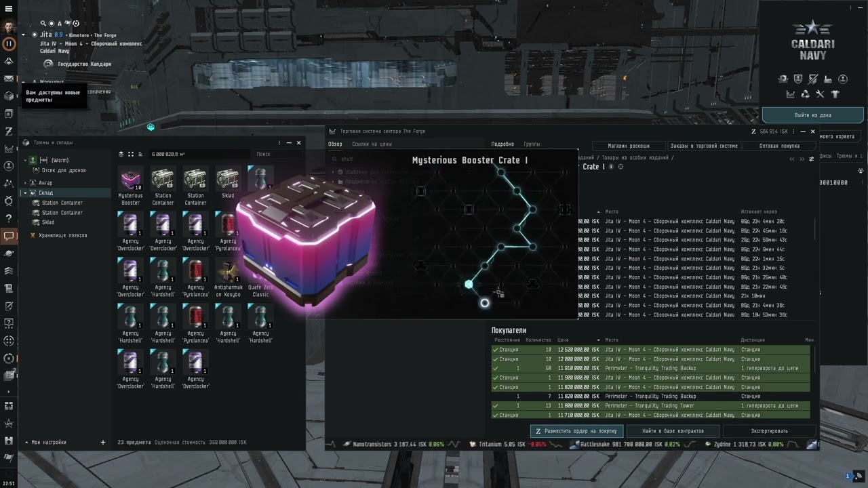868x488 pixels.
Task: Click Nanotransistors ticker entry
Action: pyautogui.click(x=393, y=445)
